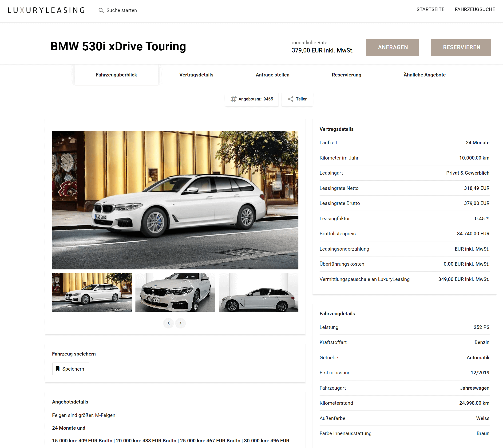Click the Vertragsdetails panel heading

pyautogui.click(x=337, y=129)
